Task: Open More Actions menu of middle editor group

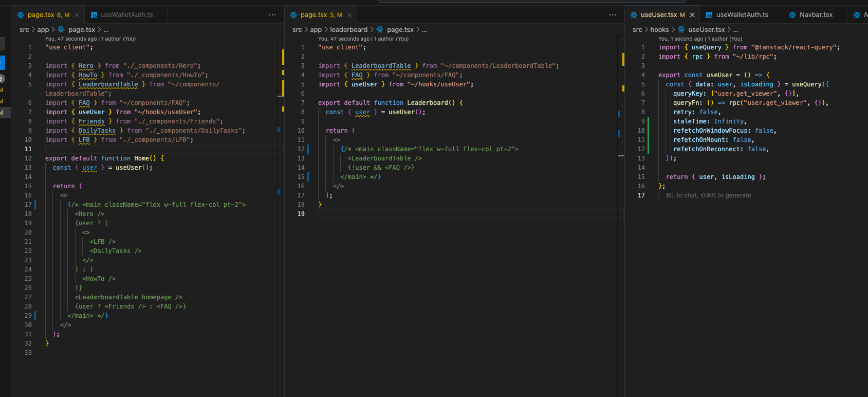Action: [x=613, y=15]
